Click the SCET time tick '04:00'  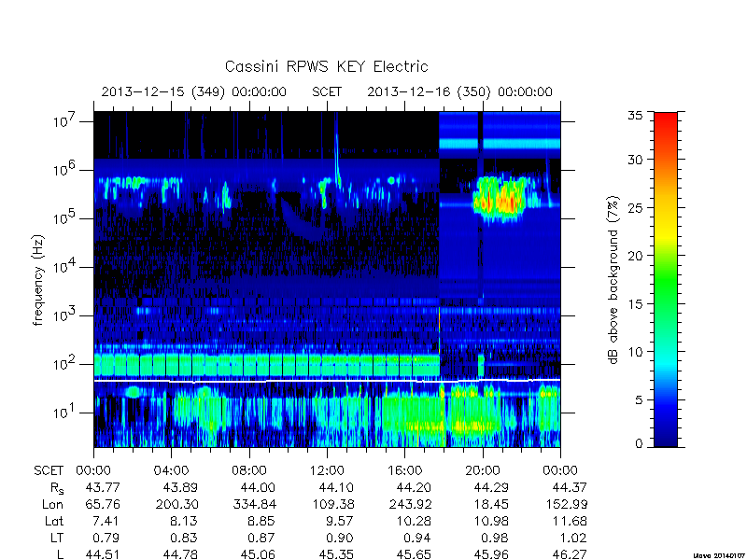(x=172, y=470)
